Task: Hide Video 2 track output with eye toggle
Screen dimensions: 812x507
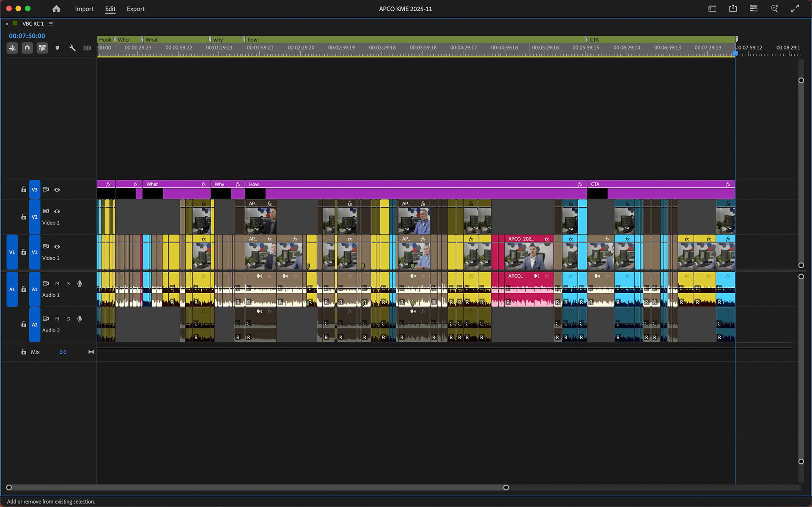Action: (57, 212)
